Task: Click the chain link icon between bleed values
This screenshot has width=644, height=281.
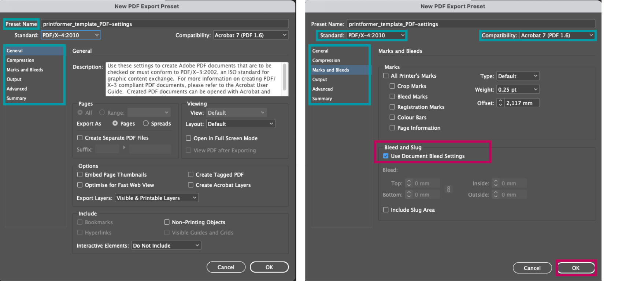Action: [x=448, y=189]
